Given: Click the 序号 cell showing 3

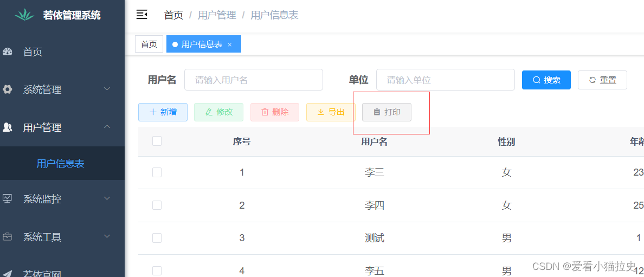Looking at the screenshot, I should 242,238.
